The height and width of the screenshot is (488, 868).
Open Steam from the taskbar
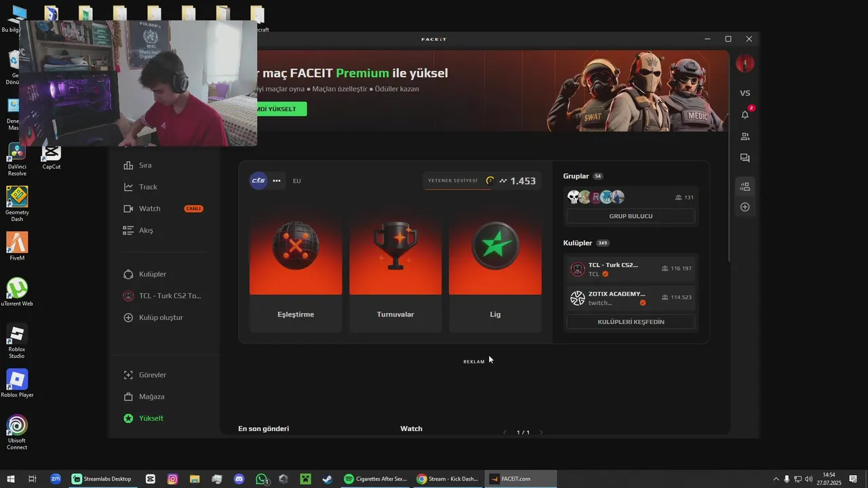[327, 479]
